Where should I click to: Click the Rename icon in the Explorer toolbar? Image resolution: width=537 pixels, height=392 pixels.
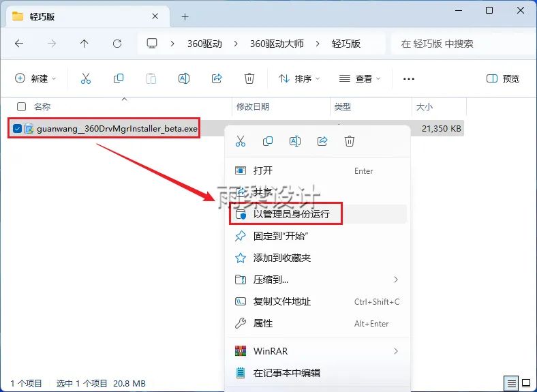click(184, 78)
